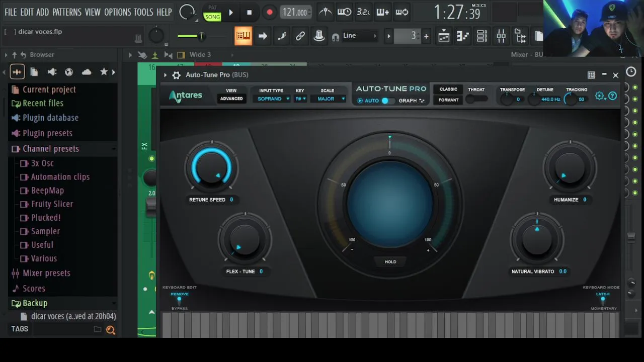Image resolution: width=644 pixels, height=362 pixels.
Task: Click the Stop transport button
Action: click(249, 13)
